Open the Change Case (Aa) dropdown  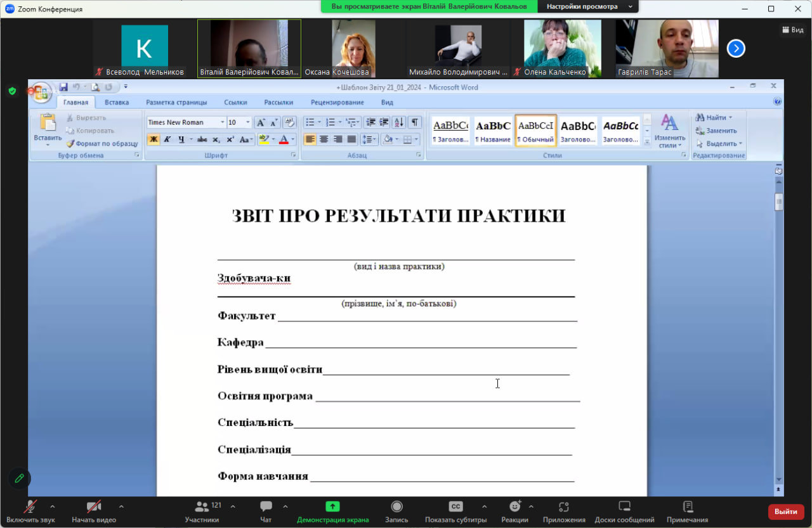point(246,139)
